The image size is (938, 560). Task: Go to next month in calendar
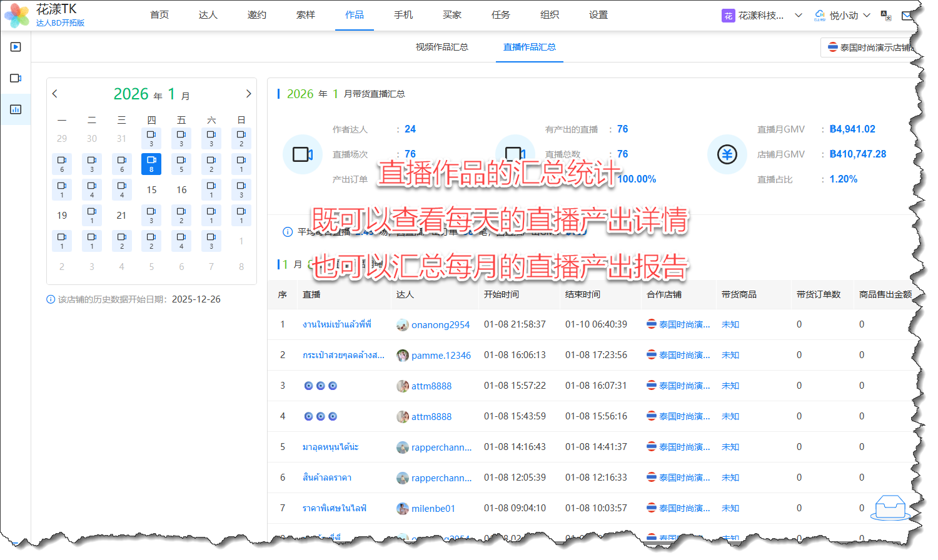[248, 94]
